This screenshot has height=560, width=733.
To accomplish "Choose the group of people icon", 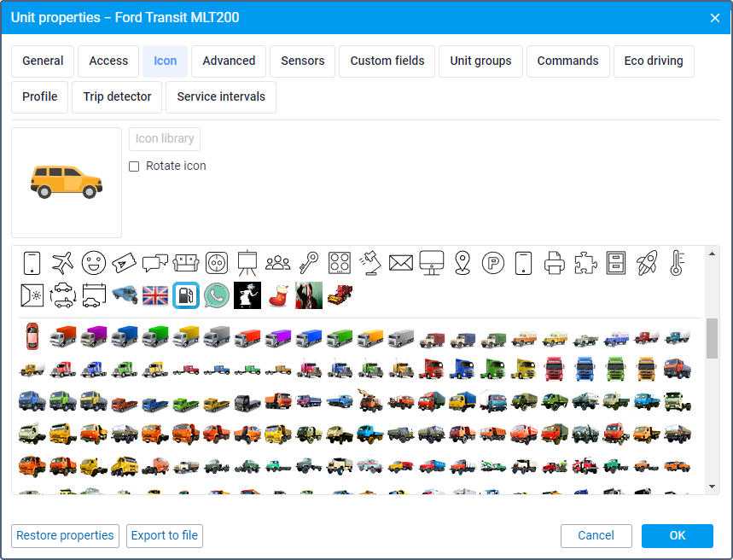I will pos(277,262).
